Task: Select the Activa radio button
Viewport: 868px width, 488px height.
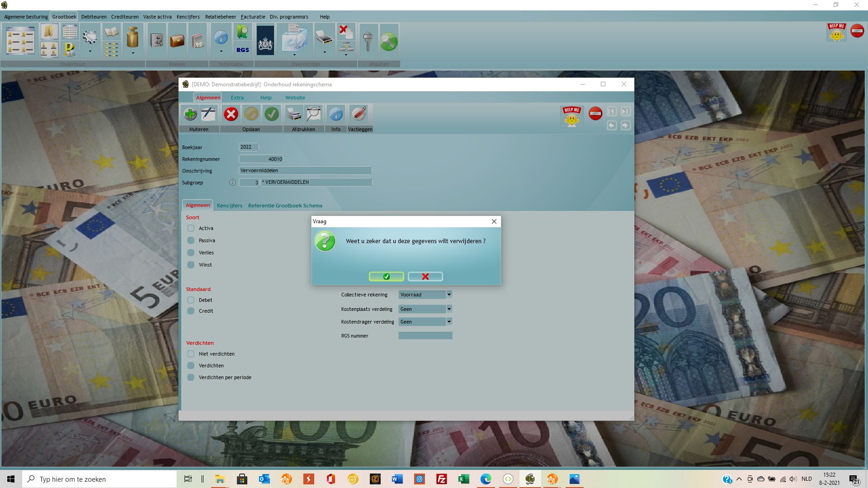Action: 191,228
